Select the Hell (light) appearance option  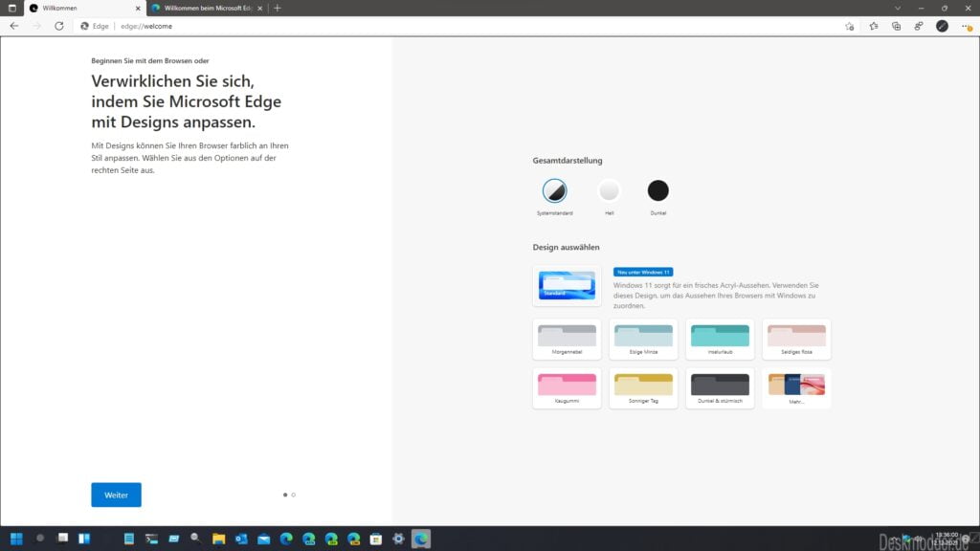[x=609, y=190]
